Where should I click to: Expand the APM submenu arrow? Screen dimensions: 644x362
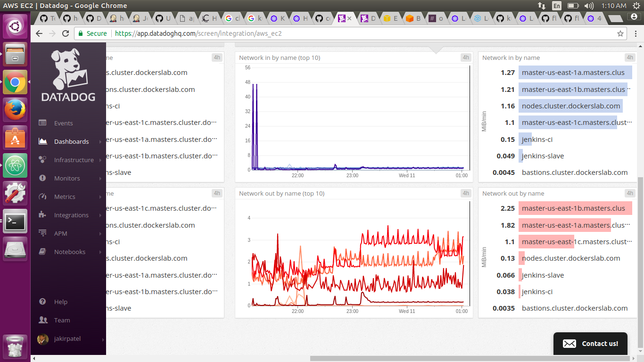tap(101, 233)
